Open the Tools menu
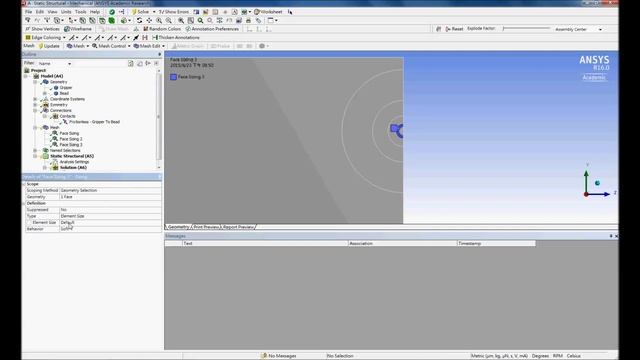The height and width of the screenshot is (360, 640). coord(80,12)
